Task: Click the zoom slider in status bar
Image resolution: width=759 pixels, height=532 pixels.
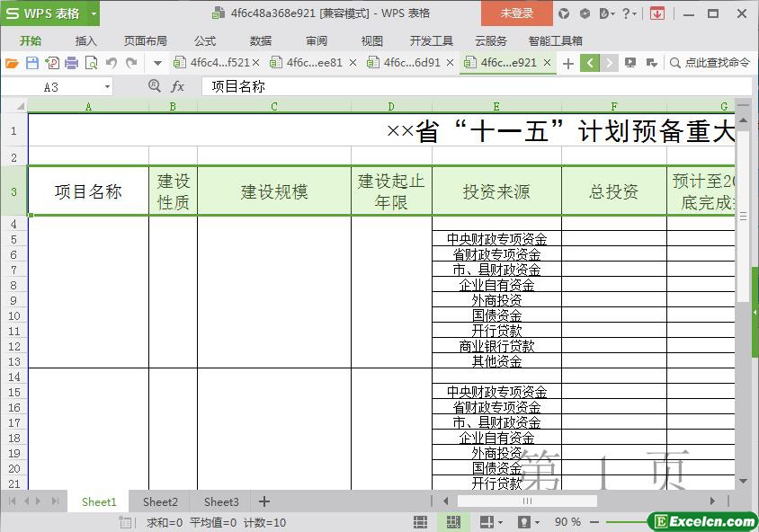Action: click(x=630, y=522)
